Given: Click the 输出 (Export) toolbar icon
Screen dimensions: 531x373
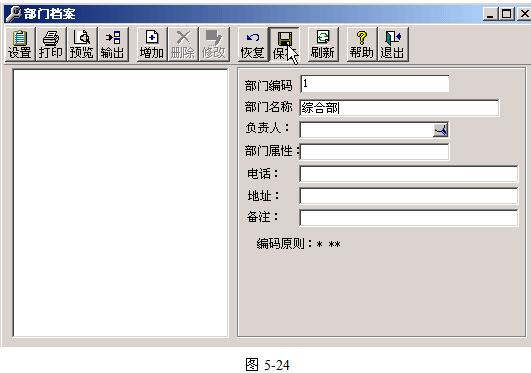Looking at the screenshot, I should pyautogui.click(x=113, y=44).
